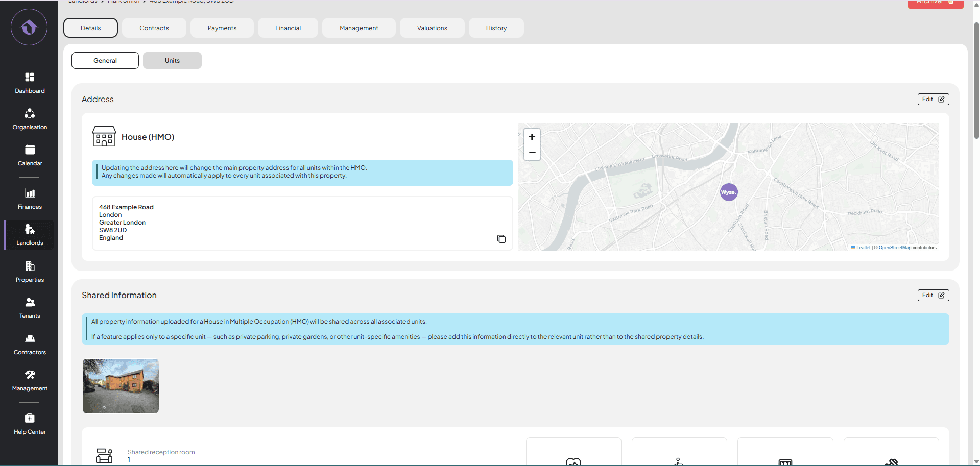Open the Help Center
The image size is (980, 466).
[x=30, y=424]
